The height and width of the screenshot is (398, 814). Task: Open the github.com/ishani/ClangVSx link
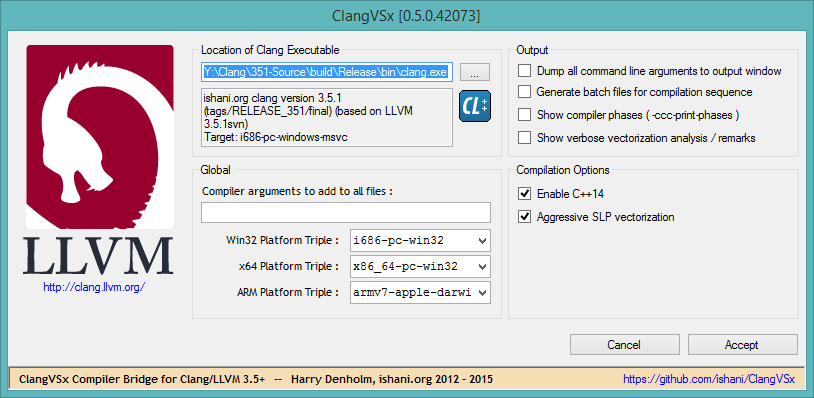point(709,379)
